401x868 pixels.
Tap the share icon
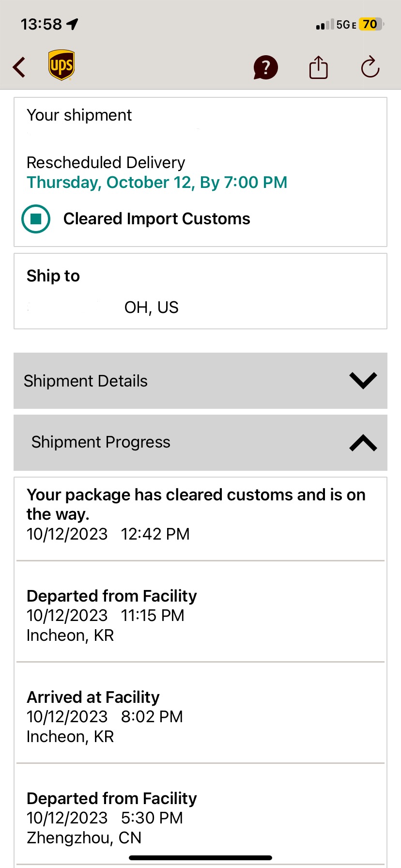click(x=319, y=67)
